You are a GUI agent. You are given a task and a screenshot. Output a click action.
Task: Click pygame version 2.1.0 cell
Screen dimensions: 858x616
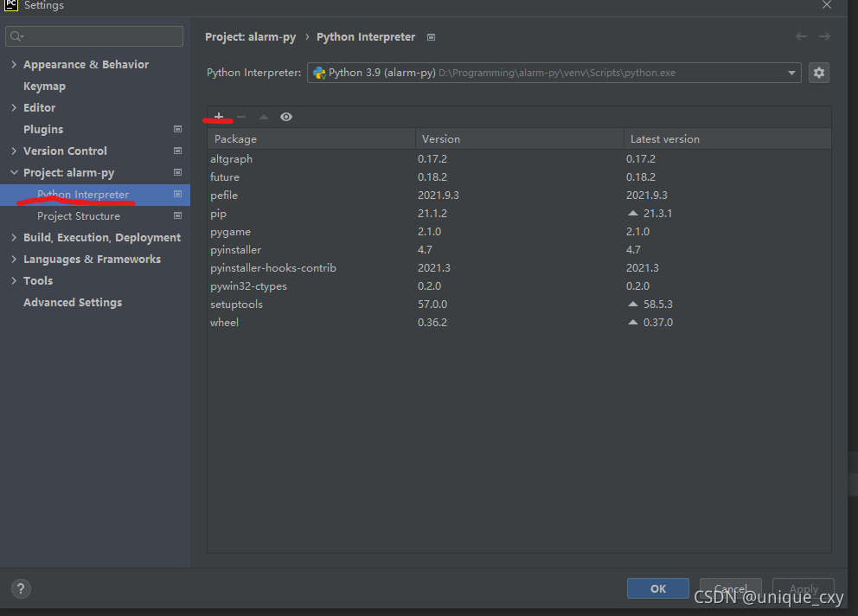[430, 231]
